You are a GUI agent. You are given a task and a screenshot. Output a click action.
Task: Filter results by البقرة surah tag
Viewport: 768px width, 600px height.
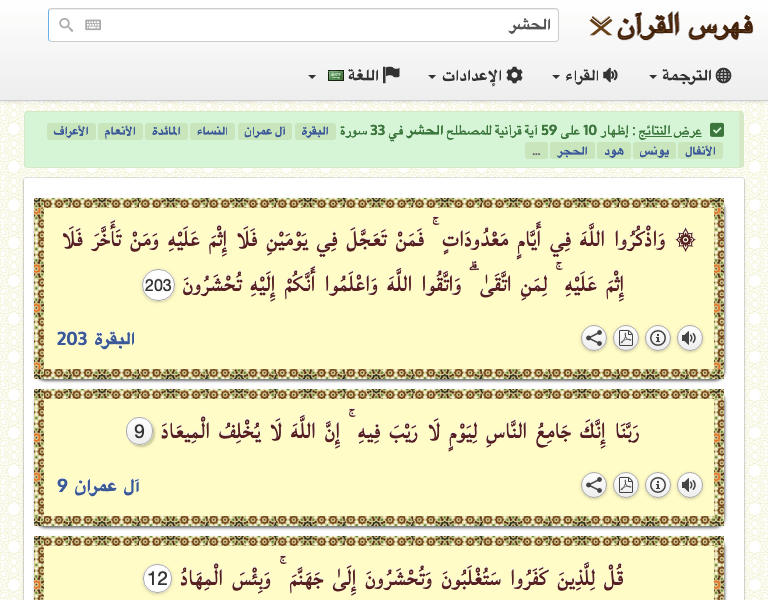click(x=315, y=131)
